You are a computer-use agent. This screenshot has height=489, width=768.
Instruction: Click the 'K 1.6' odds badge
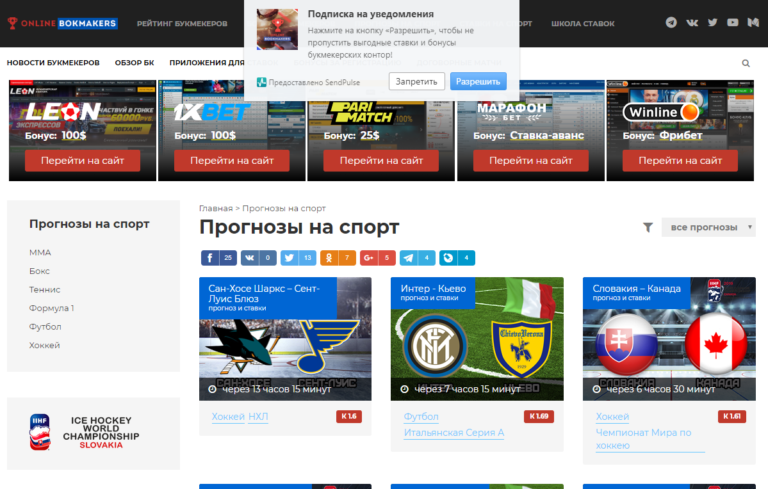click(349, 416)
